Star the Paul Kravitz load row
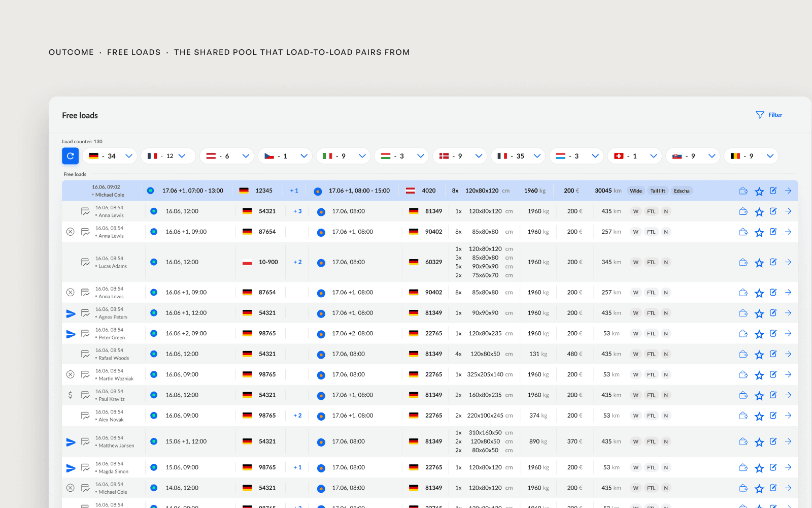The image size is (812, 508). [759, 395]
